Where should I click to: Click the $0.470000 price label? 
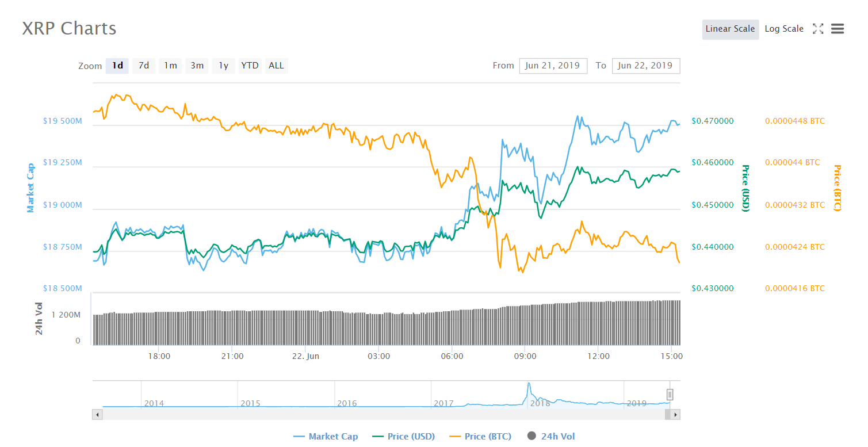tap(713, 121)
